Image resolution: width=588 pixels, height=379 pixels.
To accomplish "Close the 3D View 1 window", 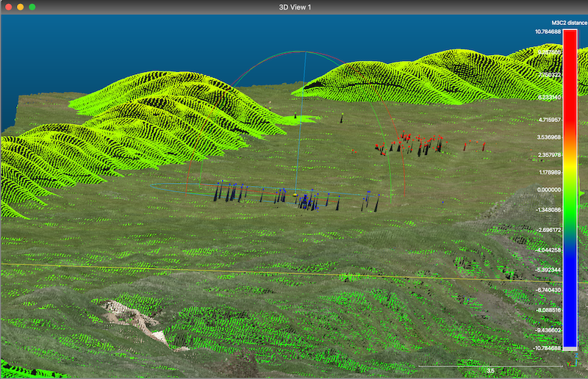I will pyautogui.click(x=9, y=7).
